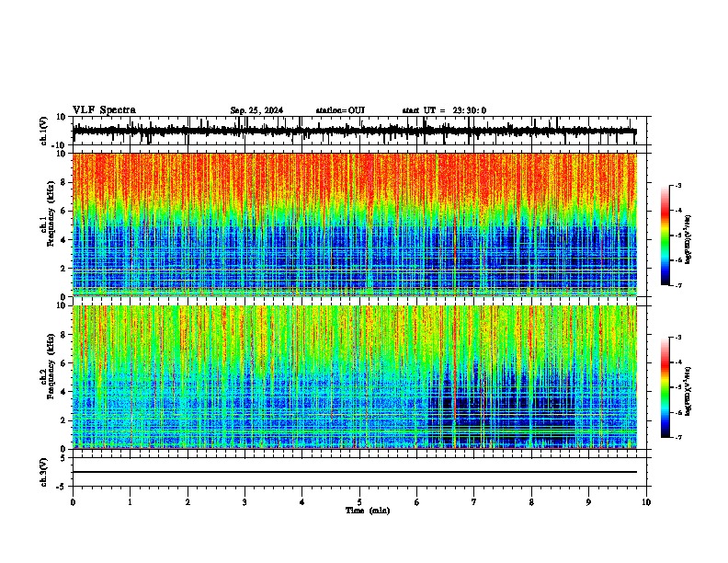Click time axis tick label '10'
Screen dimensions: 728x563
(646, 502)
